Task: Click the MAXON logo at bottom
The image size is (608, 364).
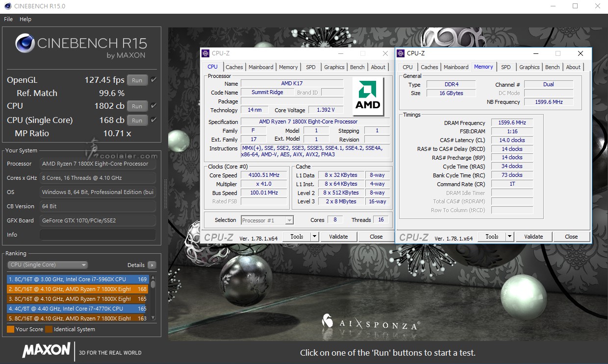Action: pos(46,350)
